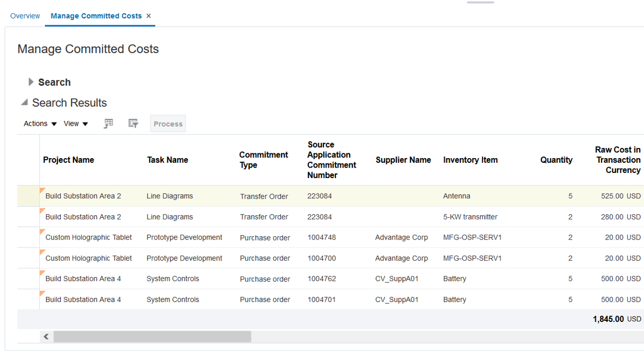
Task: Click the Supplier Name column header
Action: pyautogui.click(x=403, y=160)
